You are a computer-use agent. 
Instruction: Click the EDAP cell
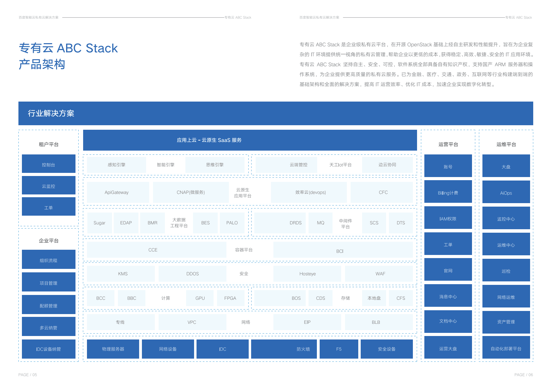pos(126,223)
